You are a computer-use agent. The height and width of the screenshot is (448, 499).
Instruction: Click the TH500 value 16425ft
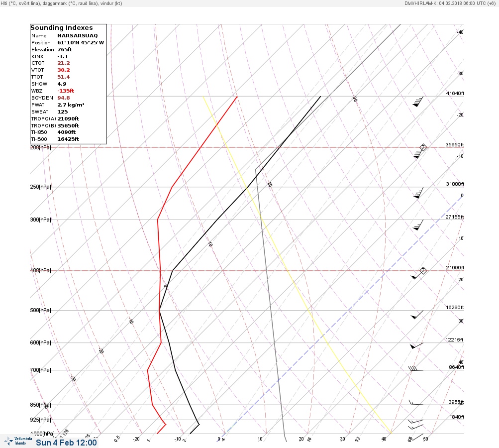[x=68, y=139]
